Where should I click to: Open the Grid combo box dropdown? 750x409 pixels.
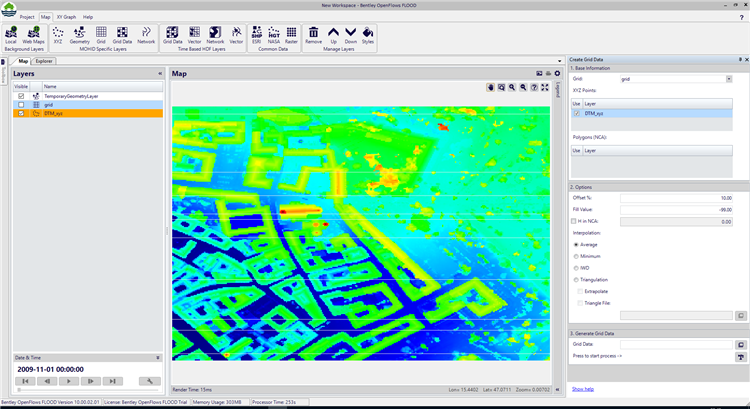(729, 79)
